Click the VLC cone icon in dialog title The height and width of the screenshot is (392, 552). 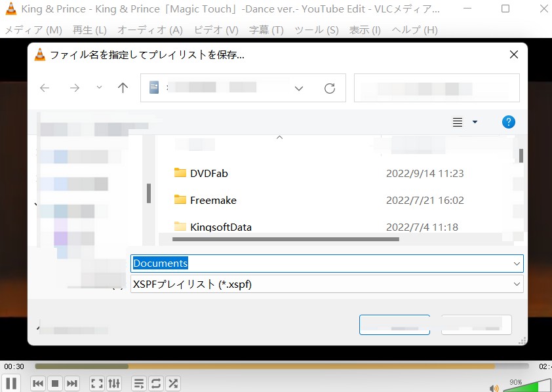(x=40, y=54)
